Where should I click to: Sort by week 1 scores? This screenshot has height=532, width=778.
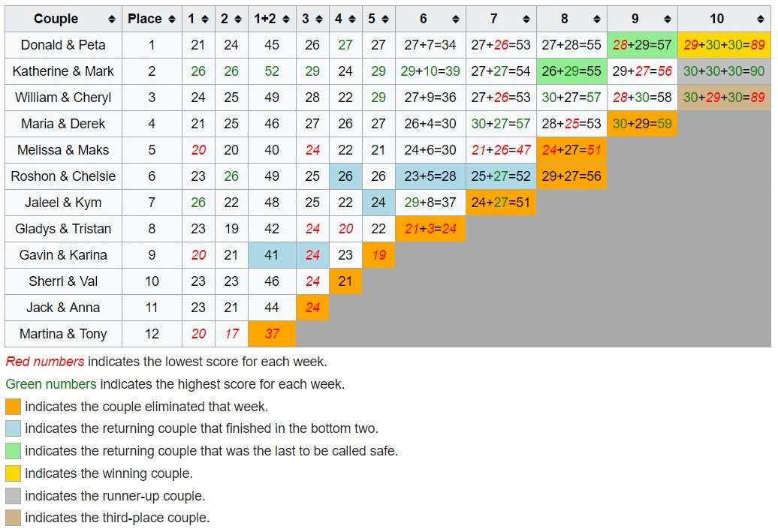206,19
